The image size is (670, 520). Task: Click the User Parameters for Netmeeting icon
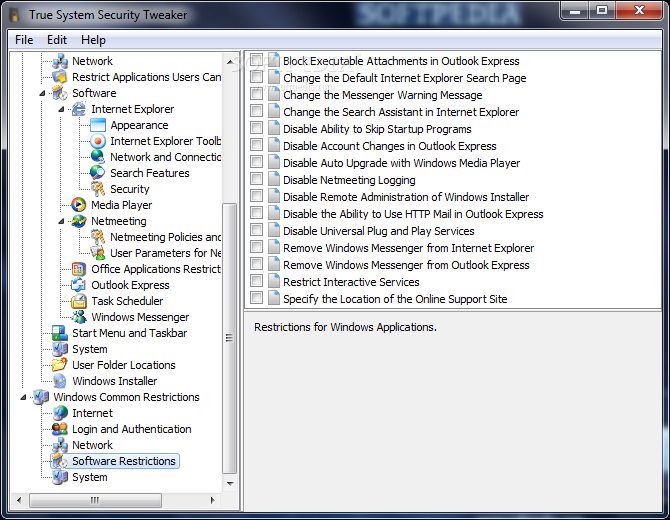(x=98, y=253)
